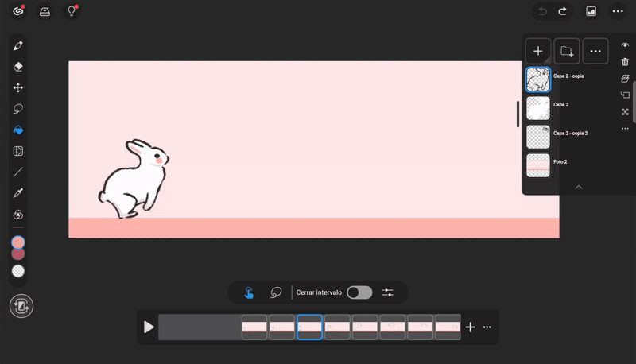Select the Capa 2 - copia layer thumbnail
This screenshot has width=636, height=364.
click(x=538, y=79)
